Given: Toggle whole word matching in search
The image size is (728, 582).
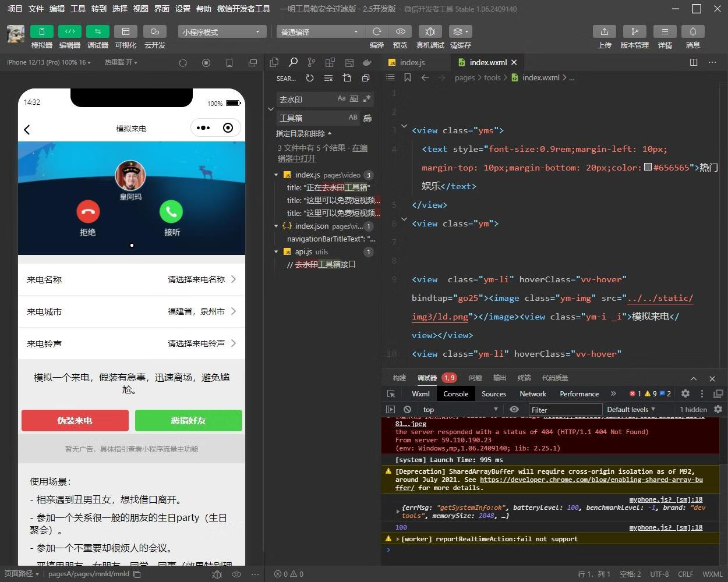Looking at the screenshot, I should (x=354, y=99).
